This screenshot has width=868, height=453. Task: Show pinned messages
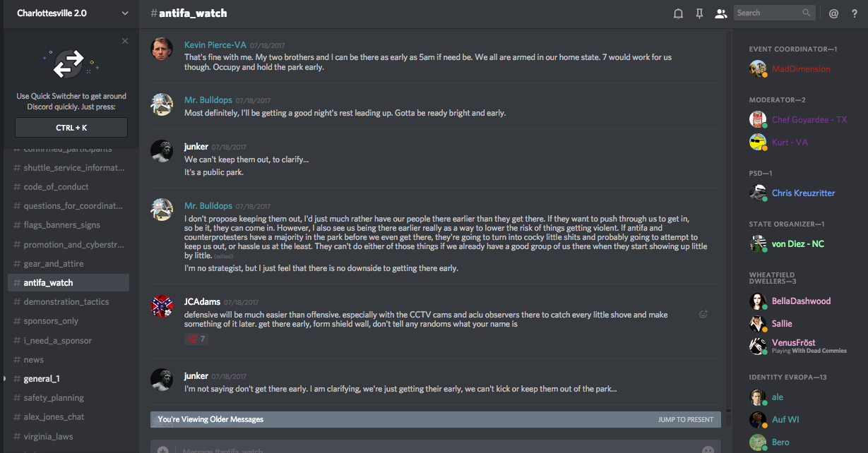pos(699,13)
